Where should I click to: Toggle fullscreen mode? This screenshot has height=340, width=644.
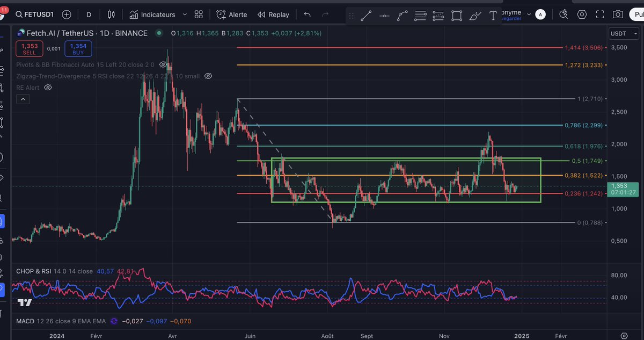[x=601, y=15]
